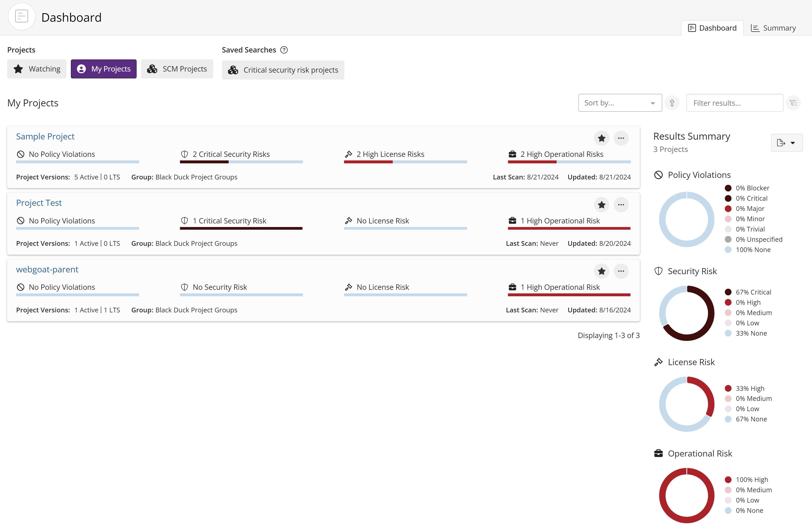Click the My Projects tab

pos(104,69)
